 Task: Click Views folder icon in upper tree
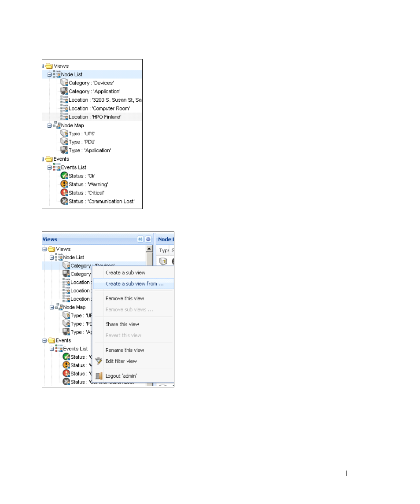49,66
